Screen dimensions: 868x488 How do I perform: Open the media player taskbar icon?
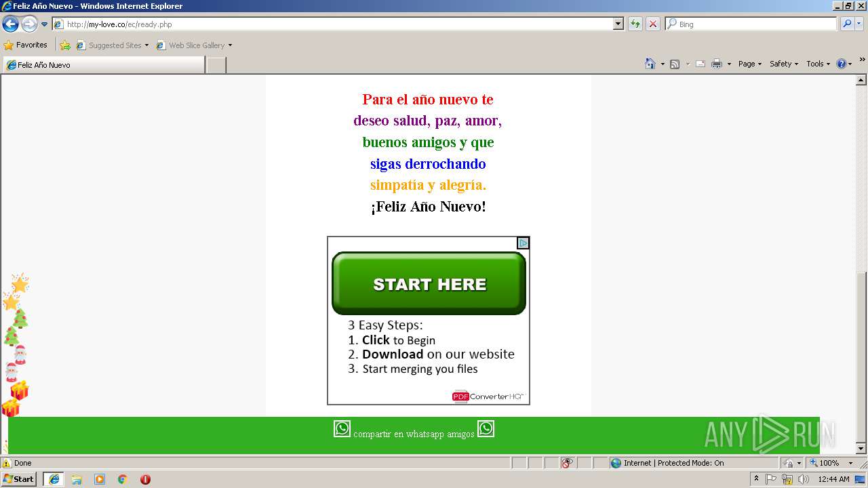tap(100, 479)
